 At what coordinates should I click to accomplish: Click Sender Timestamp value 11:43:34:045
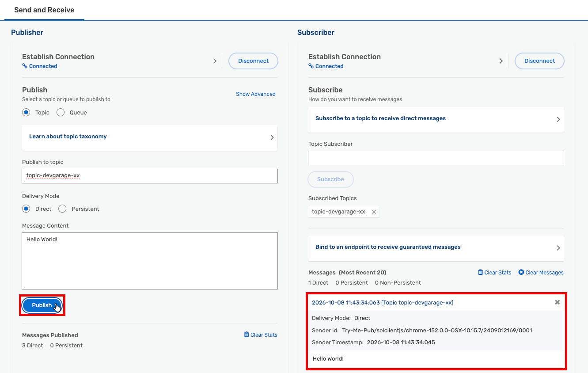tap(401, 343)
